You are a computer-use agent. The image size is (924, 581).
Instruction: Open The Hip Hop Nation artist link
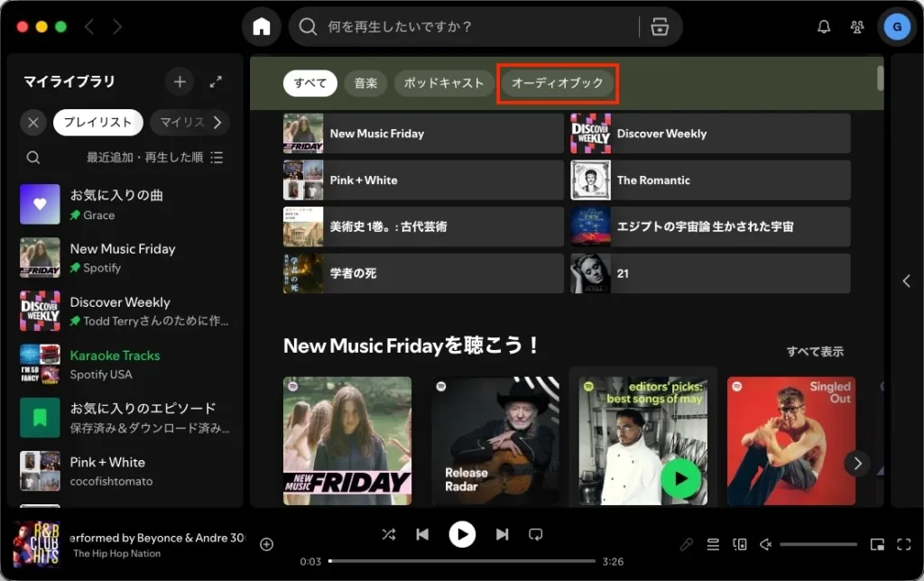(x=116, y=553)
